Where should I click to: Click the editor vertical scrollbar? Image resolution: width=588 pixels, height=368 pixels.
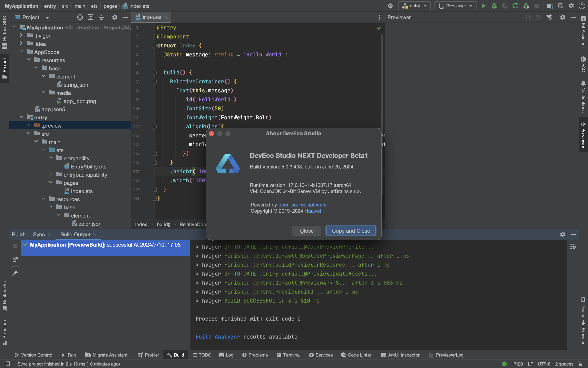[382, 114]
